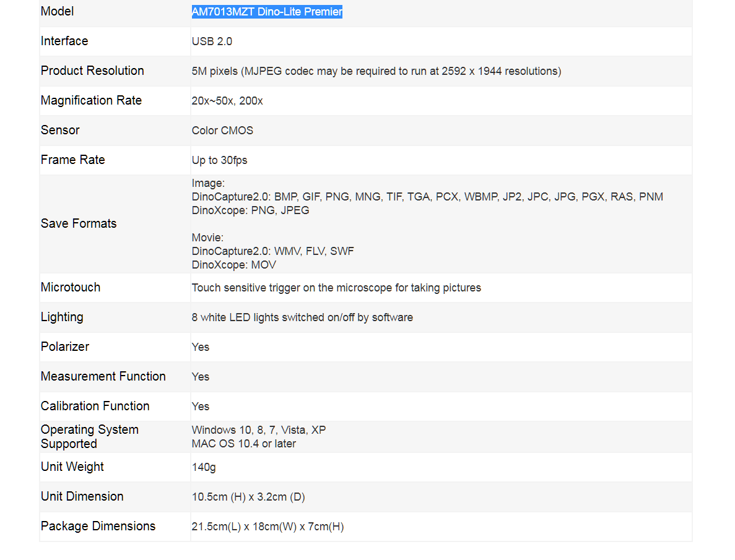The width and height of the screenshot is (735, 560).
Task: Click the "Color CMOS" value
Action: click(x=222, y=131)
